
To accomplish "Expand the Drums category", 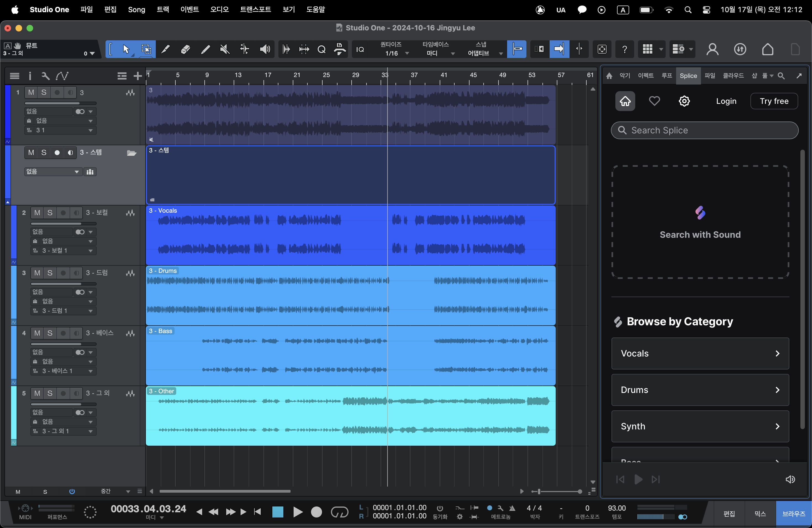I will point(700,390).
